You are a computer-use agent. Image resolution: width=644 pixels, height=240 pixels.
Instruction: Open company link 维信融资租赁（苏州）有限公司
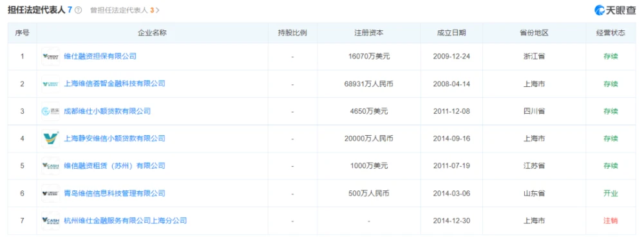(115, 166)
